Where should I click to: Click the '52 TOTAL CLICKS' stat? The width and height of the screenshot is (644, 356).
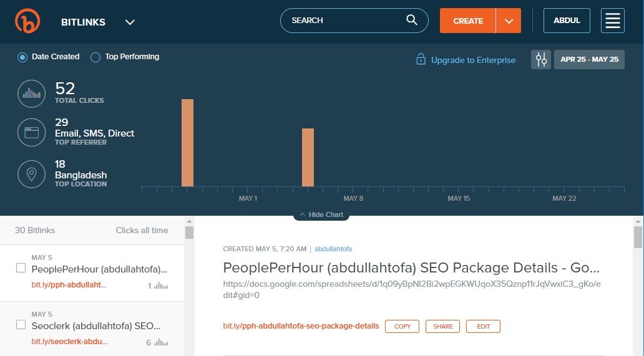pos(79,92)
